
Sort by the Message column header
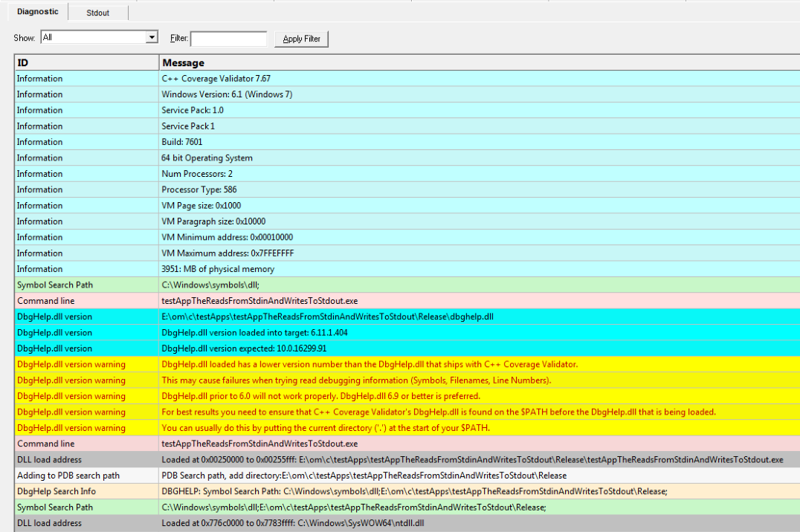coord(480,62)
